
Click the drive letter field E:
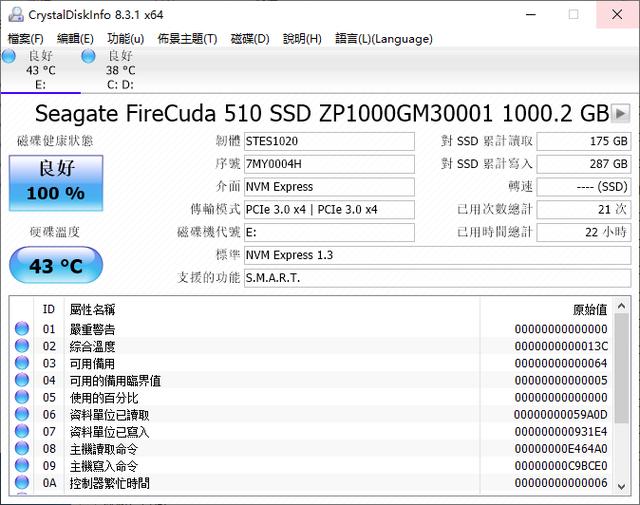(329, 233)
